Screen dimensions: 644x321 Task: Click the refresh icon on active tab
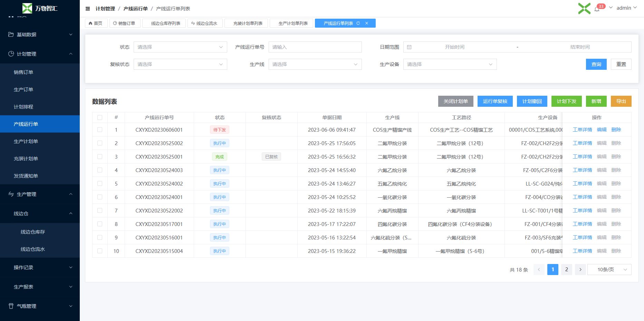[358, 23]
